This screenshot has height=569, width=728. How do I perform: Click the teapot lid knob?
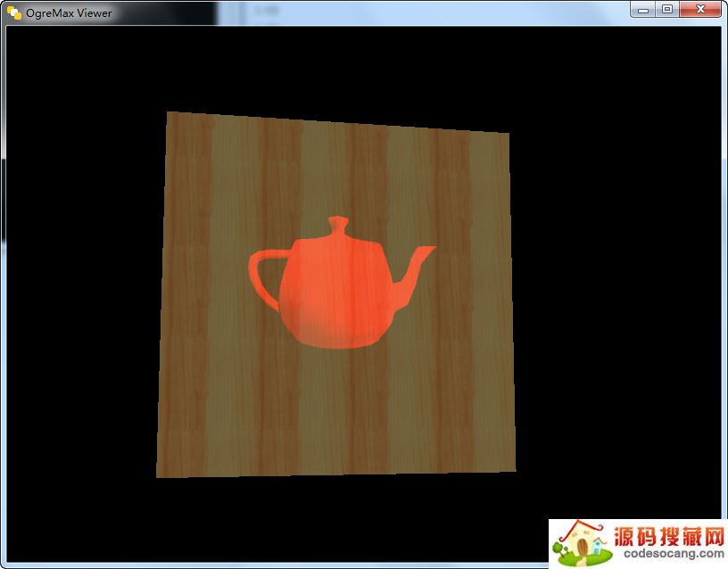337,221
